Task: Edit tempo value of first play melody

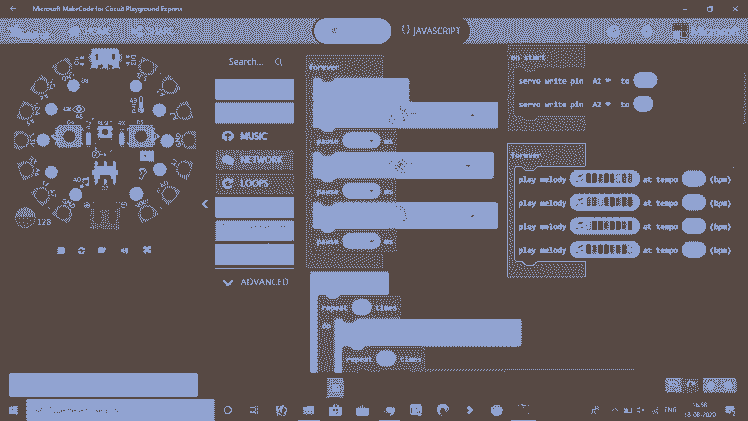Action: point(694,179)
